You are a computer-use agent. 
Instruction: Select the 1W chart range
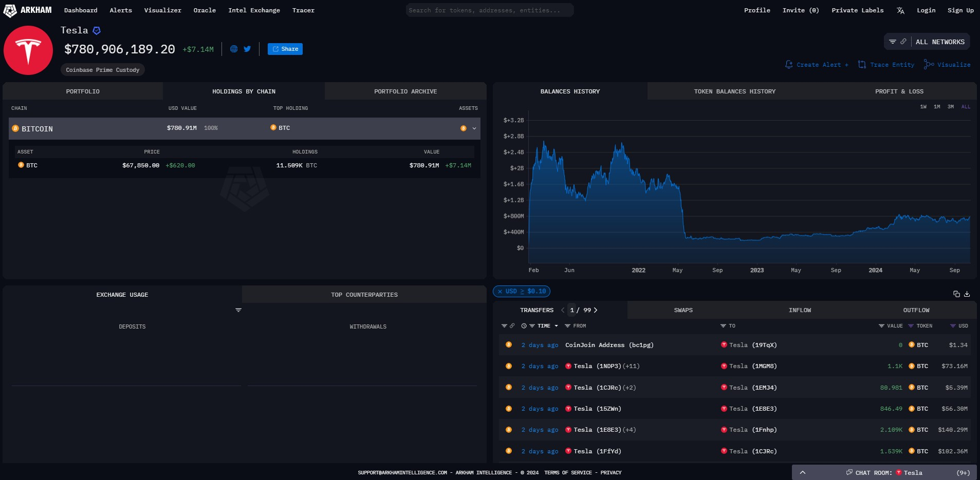(x=923, y=107)
